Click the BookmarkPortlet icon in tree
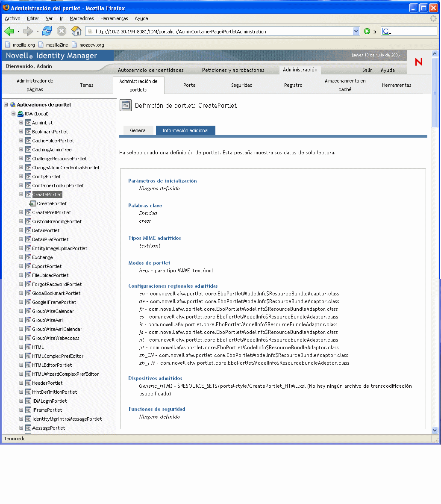441x504 pixels. pyautogui.click(x=28, y=132)
